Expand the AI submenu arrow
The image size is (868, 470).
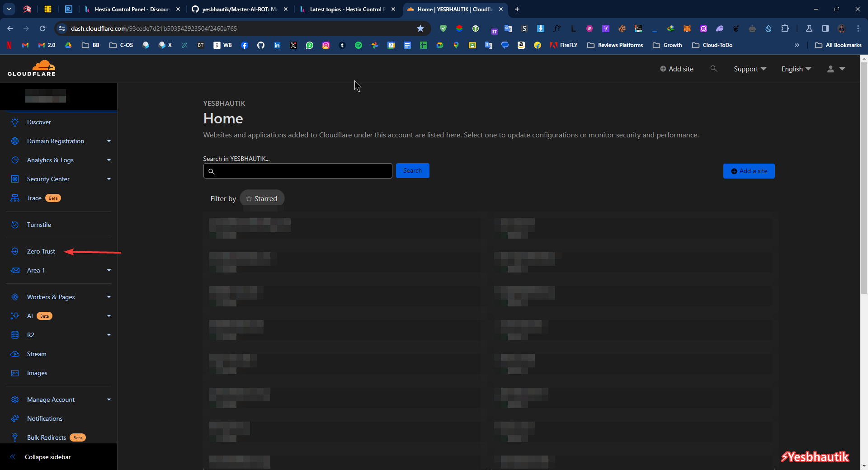[x=109, y=316]
